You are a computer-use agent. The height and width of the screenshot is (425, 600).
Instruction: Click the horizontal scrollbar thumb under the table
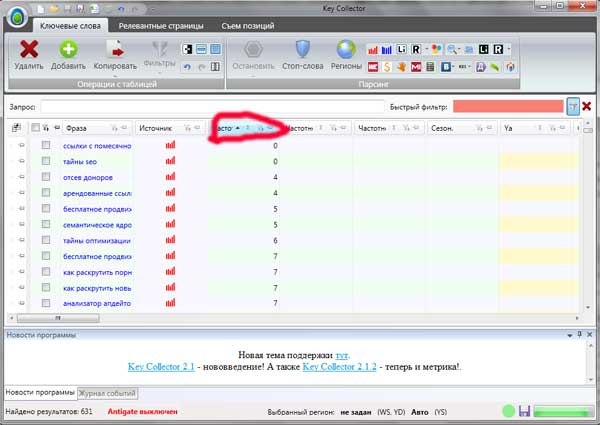click(x=58, y=318)
